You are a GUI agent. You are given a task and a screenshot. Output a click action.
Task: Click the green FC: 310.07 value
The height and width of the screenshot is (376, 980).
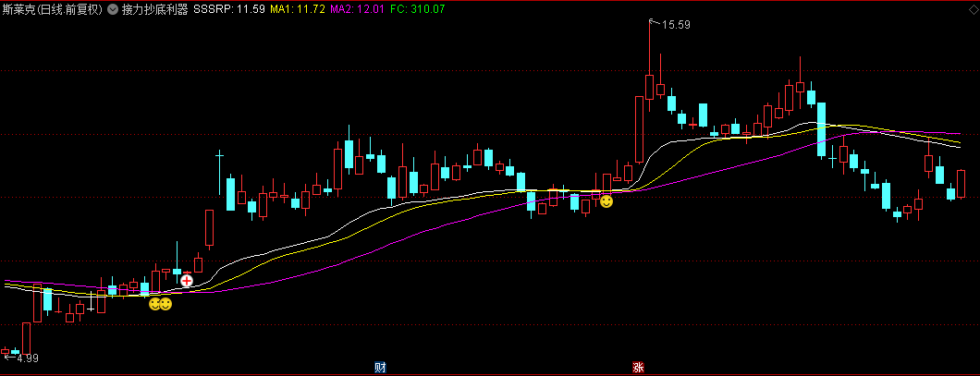pos(418,10)
